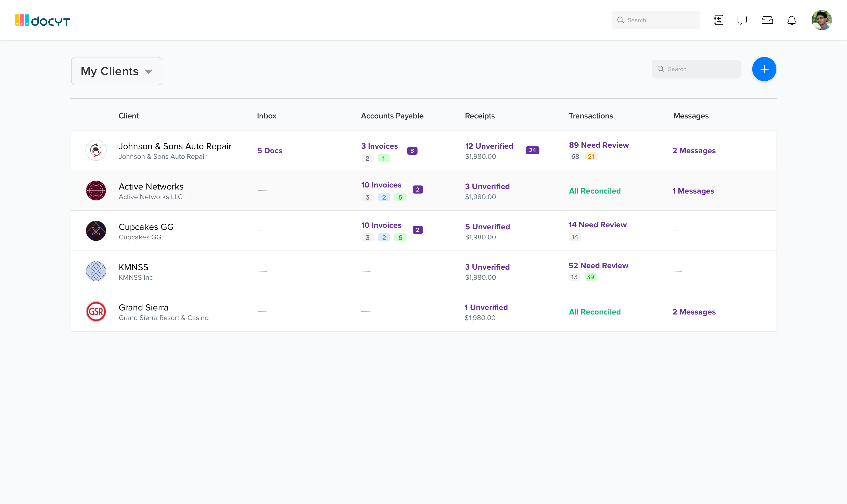The height and width of the screenshot is (504, 847).
Task: Click the Transactions column header
Action: [591, 116]
